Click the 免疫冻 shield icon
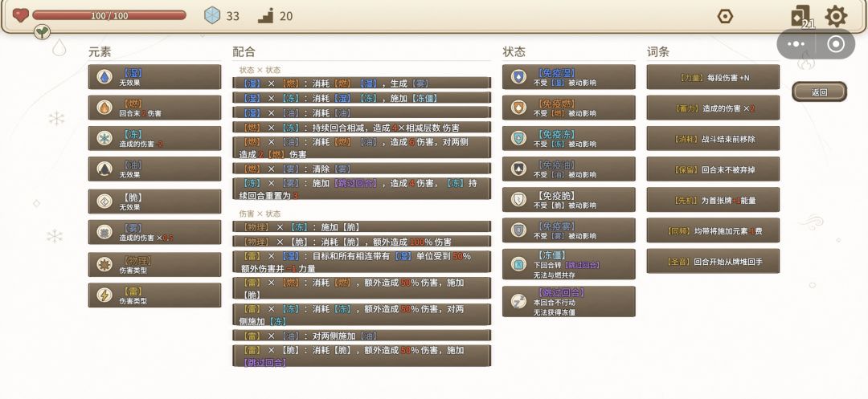This screenshot has width=868, height=399. click(518, 138)
